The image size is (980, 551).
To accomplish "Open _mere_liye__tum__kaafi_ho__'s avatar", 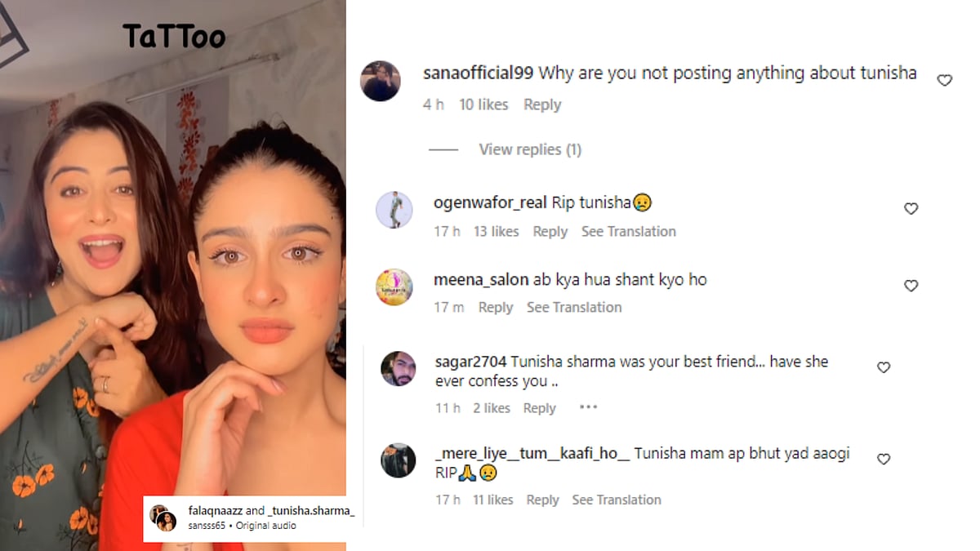I will [398, 460].
